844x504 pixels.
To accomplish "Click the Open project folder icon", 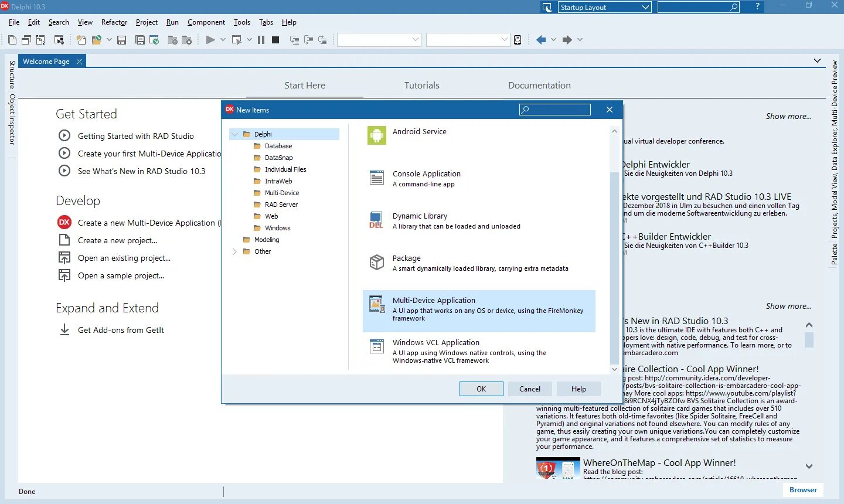I will pos(97,40).
